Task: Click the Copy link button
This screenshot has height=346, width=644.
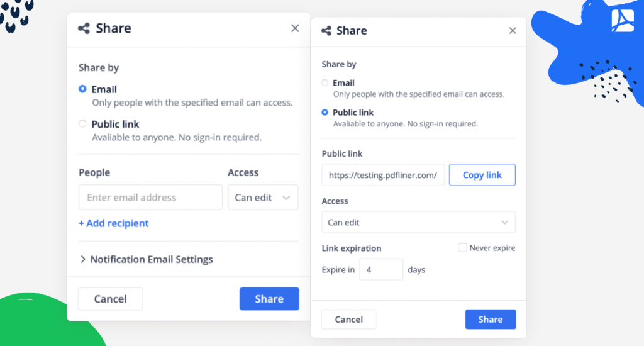Action: 482,175
